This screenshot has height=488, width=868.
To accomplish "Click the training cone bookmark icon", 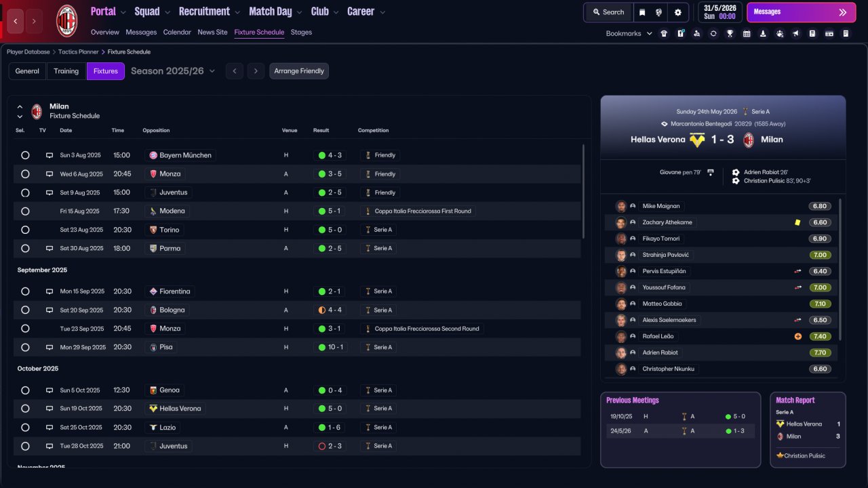I will pyautogui.click(x=763, y=33).
